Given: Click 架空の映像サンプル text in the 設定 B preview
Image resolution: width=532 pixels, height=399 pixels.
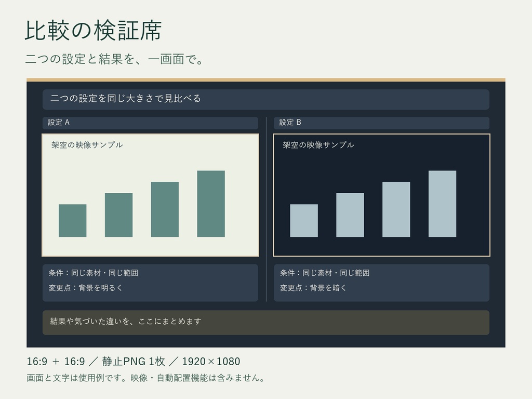Looking at the screenshot, I should (318, 145).
